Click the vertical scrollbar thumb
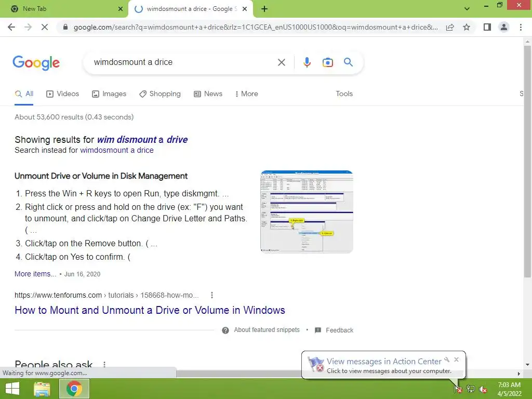 coord(527,161)
